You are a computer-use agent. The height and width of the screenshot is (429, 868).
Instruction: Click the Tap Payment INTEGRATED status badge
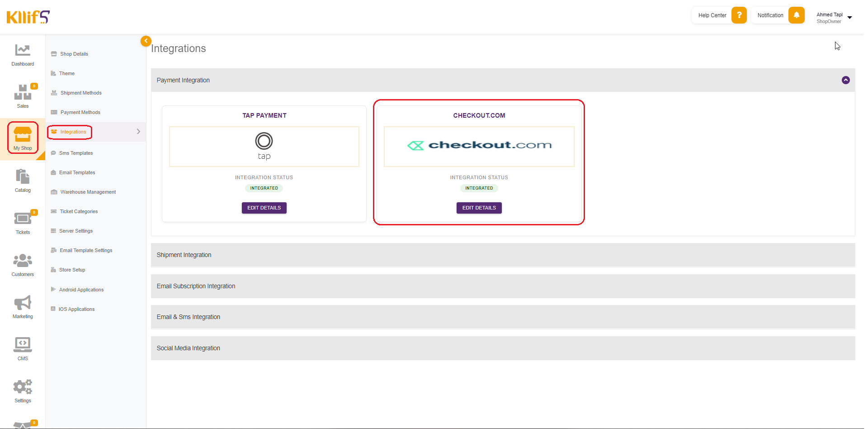[x=264, y=188]
